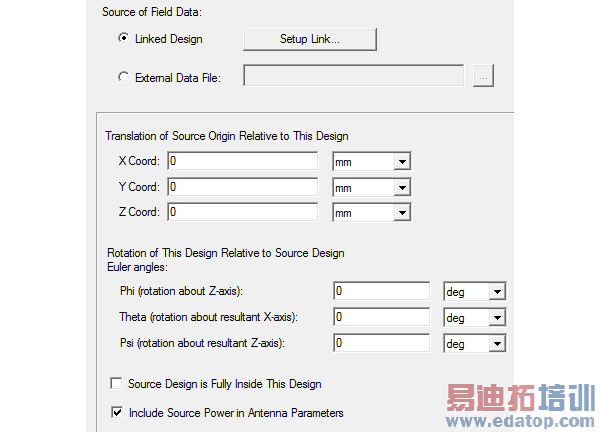Enable Source Design is Fully Inside checkbox
The height and width of the screenshot is (432, 600).
(x=117, y=384)
